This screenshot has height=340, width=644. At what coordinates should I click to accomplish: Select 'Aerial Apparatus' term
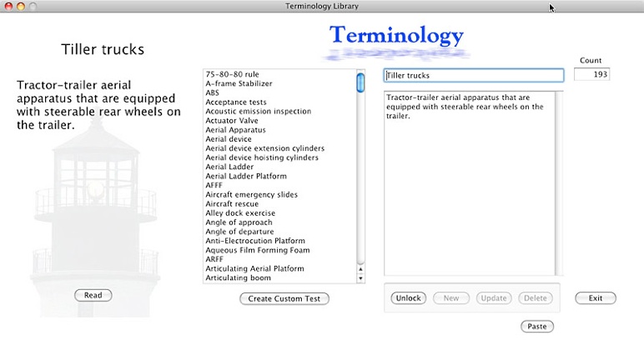236,130
